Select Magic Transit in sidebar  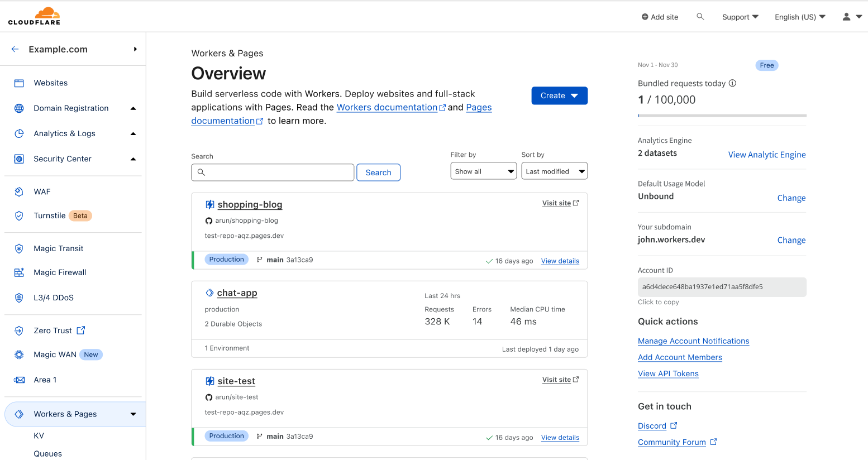click(x=58, y=248)
